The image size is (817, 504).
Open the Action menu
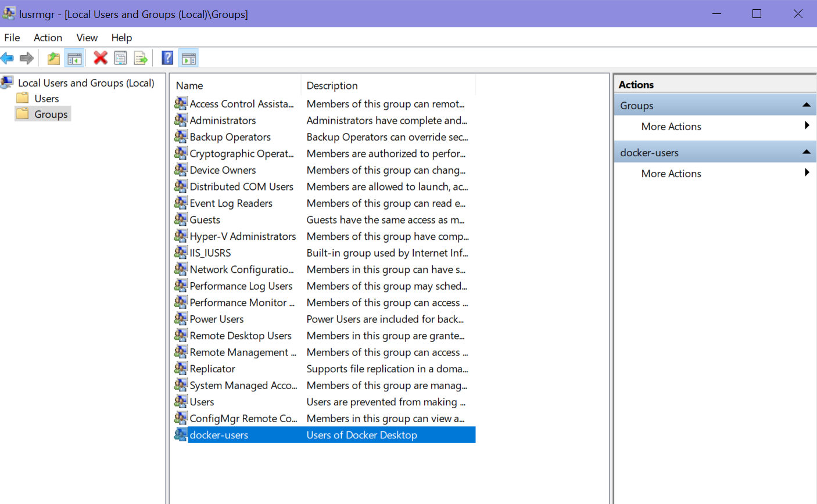pos(48,38)
